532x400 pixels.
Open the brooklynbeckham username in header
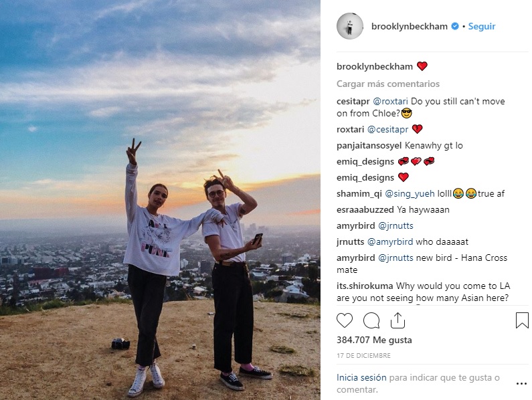click(x=409, y=26)
